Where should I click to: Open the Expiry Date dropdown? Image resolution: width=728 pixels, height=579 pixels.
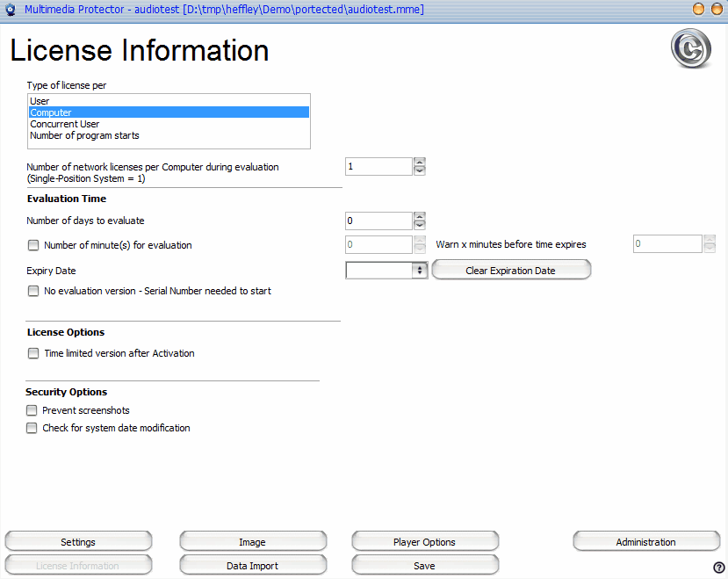point(420,271)
